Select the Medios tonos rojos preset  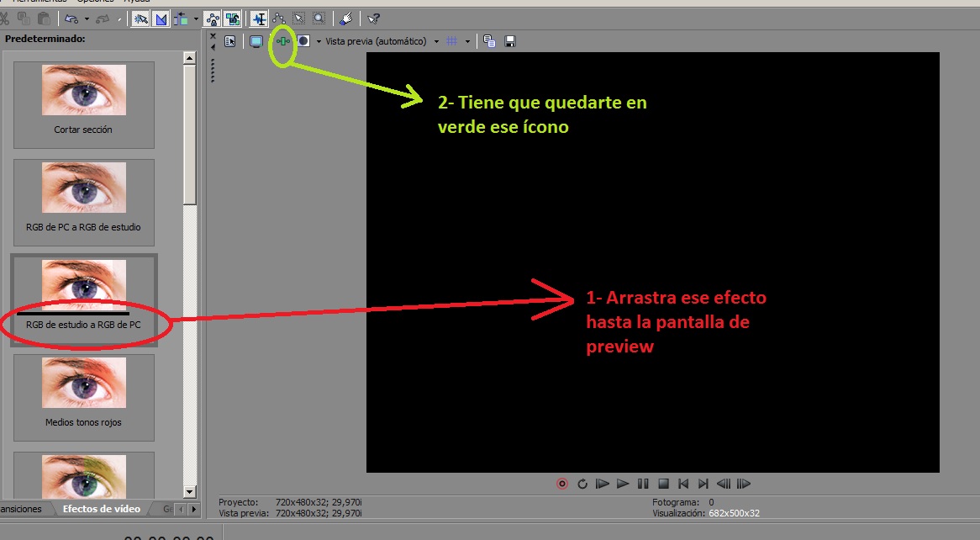click(x=84, y=398)
